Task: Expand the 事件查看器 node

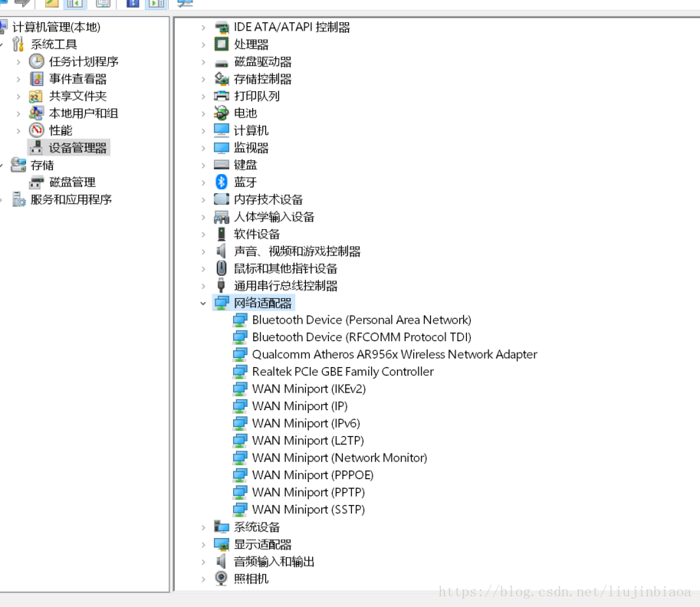Action: [x=18, y=80]
